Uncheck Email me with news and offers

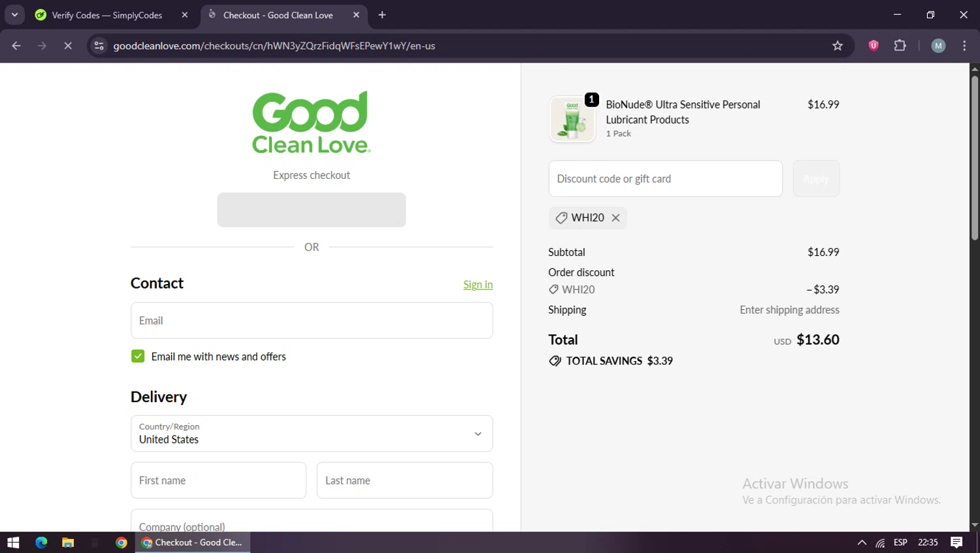click(x=138, y=356)
